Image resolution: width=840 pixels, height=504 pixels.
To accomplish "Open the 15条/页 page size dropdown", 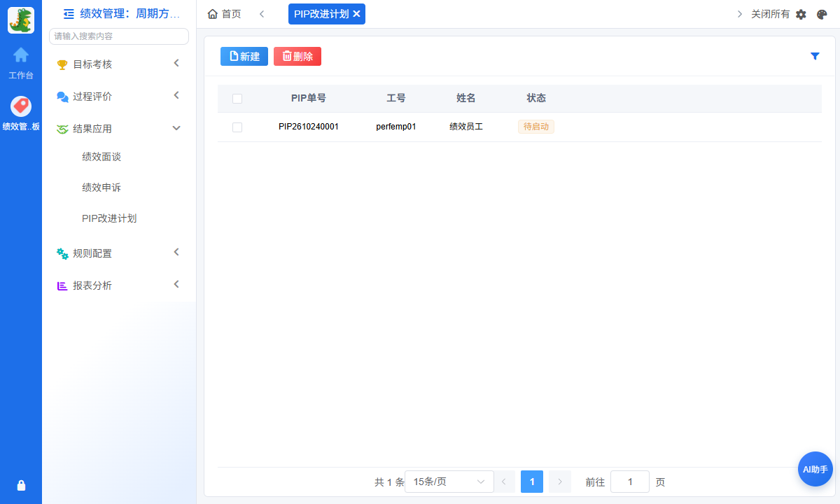I will coord(449,482).
